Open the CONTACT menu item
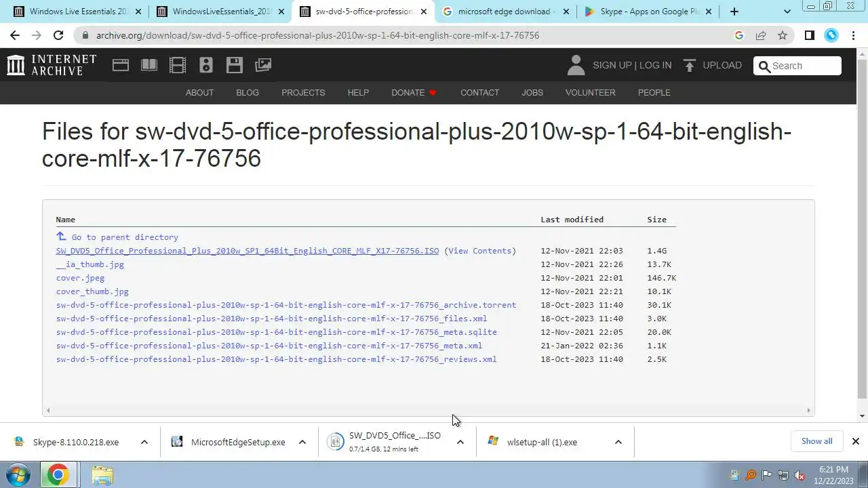The image size is (868, 488). tap(479, 93)
